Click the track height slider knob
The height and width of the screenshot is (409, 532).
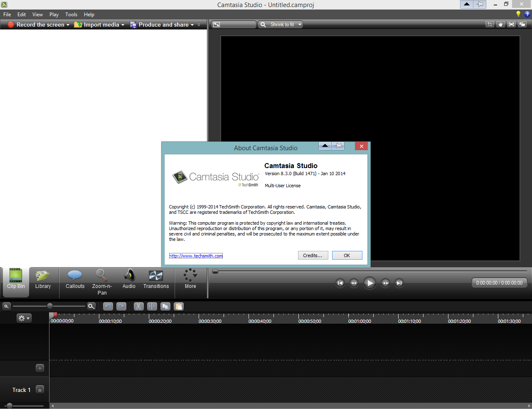[x=10, y=406]
